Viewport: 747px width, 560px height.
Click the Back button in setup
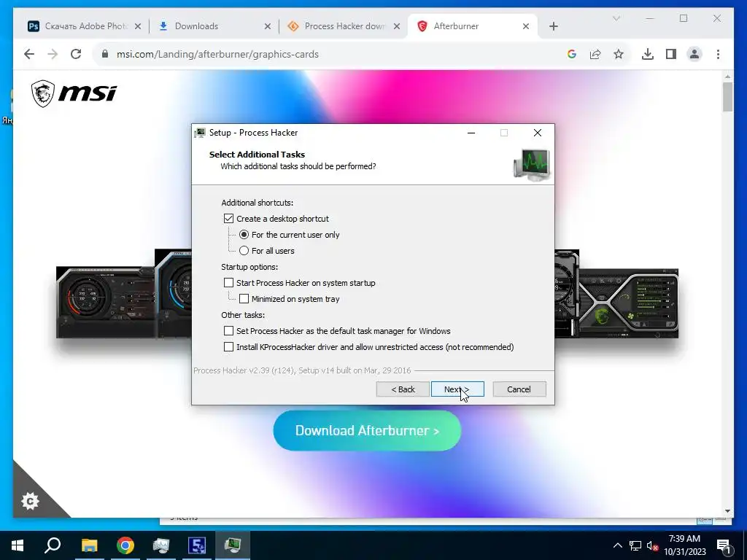point(403,389)
